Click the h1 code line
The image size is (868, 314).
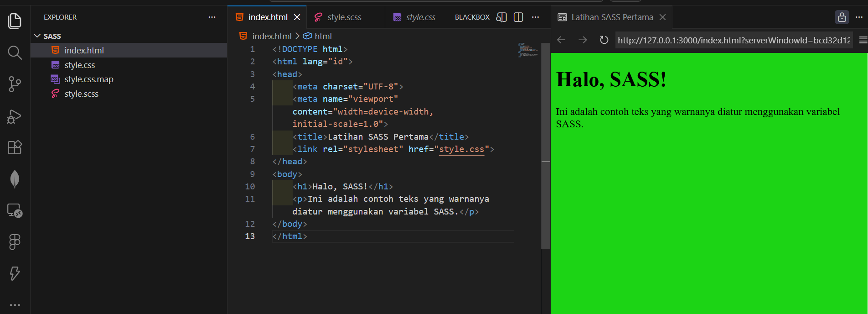click(x=343, y=187)
